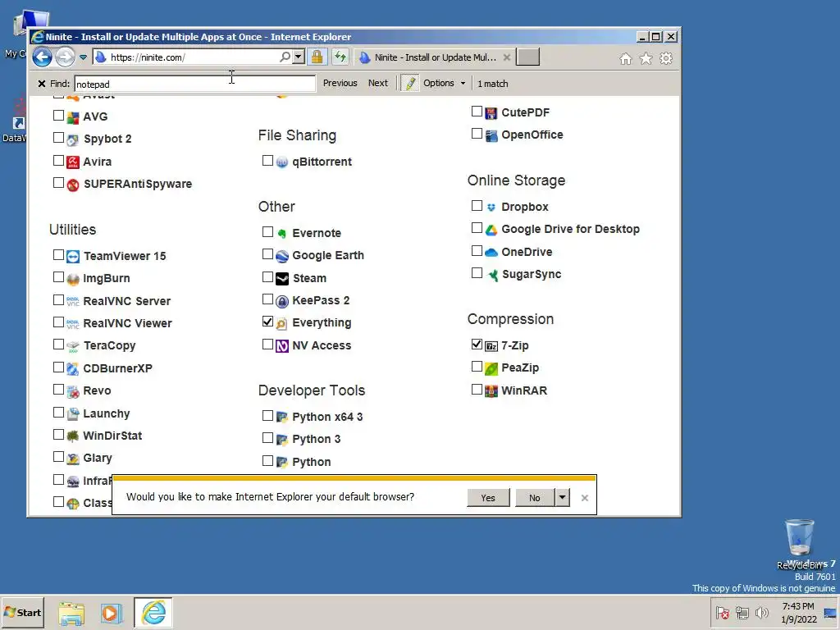Launch Windows Media Player from taskbar
The width and height of the screenshot is (840, 630).
pos(112,613)
